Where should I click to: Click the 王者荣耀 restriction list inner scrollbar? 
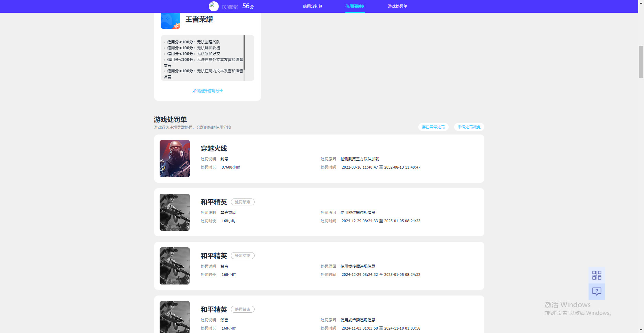pos(244,52)
